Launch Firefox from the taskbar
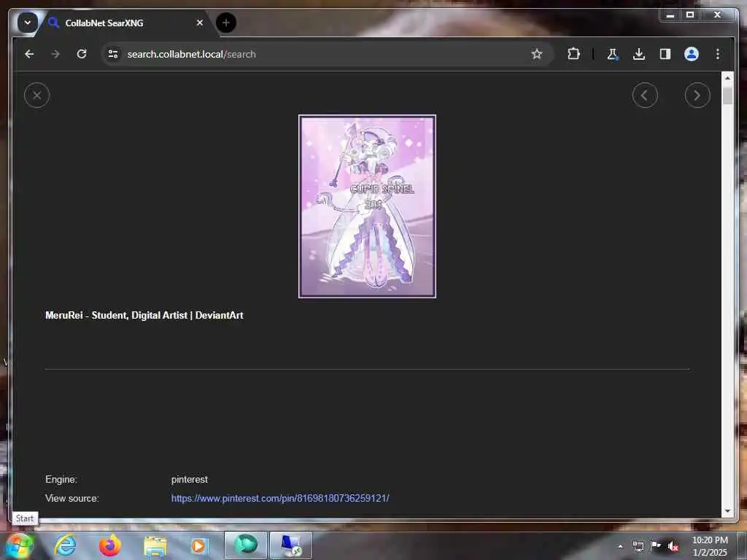 pyautogui.click(x=110, y=545)
